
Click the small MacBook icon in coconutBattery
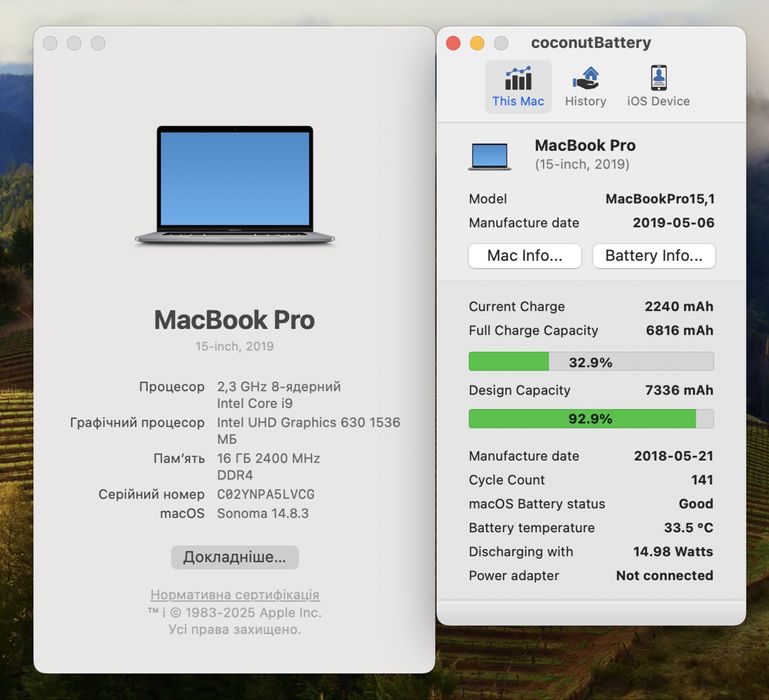click(490, 156)
